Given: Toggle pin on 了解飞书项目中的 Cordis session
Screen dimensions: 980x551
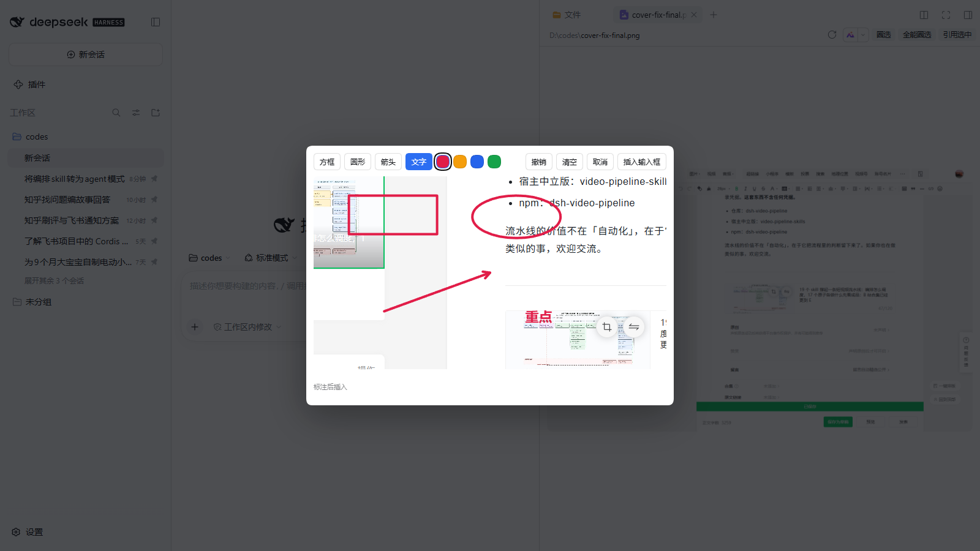Looking at the screenshot, I should click(x=154, y=241).
